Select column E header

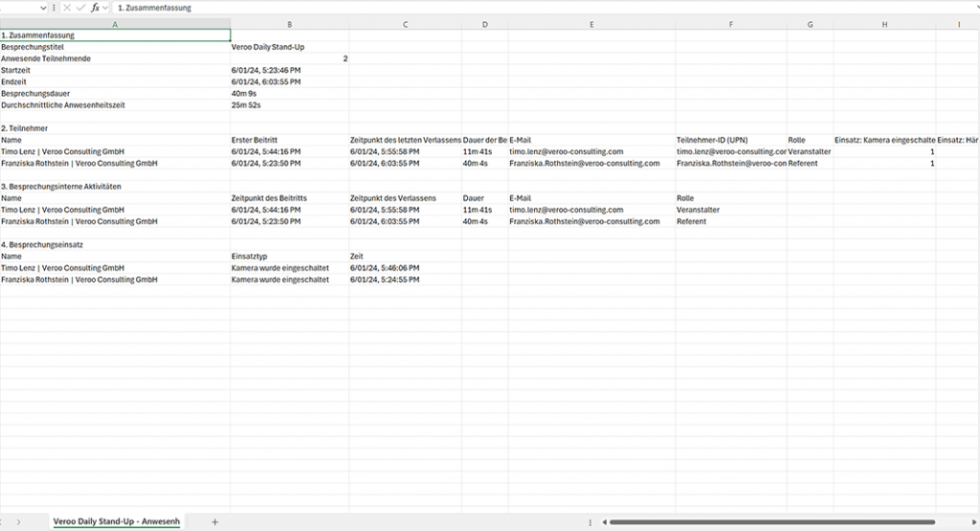pos(591,24)
